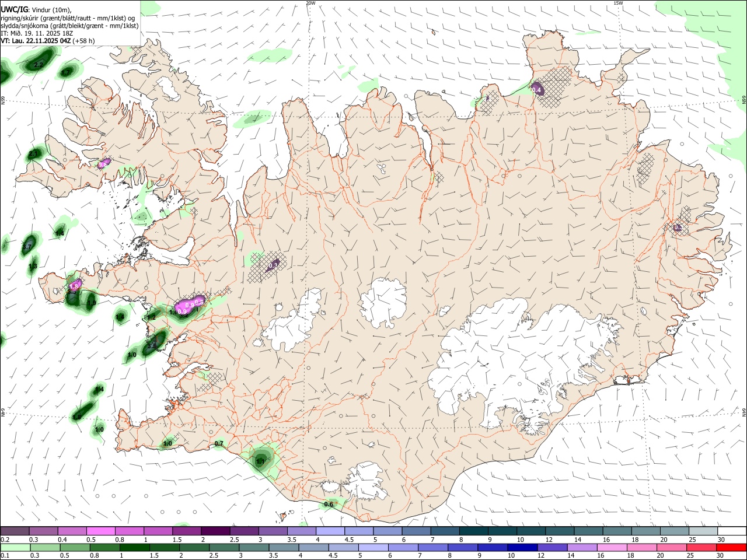The width and height of the screenshot is (747, 560).
Task: Click the bottom-row '0.1' legend label
Action: 5,556
